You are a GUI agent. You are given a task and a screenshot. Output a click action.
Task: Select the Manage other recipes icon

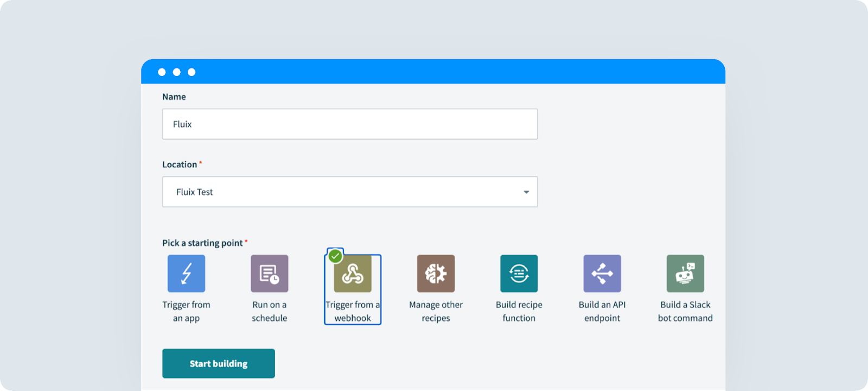click(x=436, y=274)
